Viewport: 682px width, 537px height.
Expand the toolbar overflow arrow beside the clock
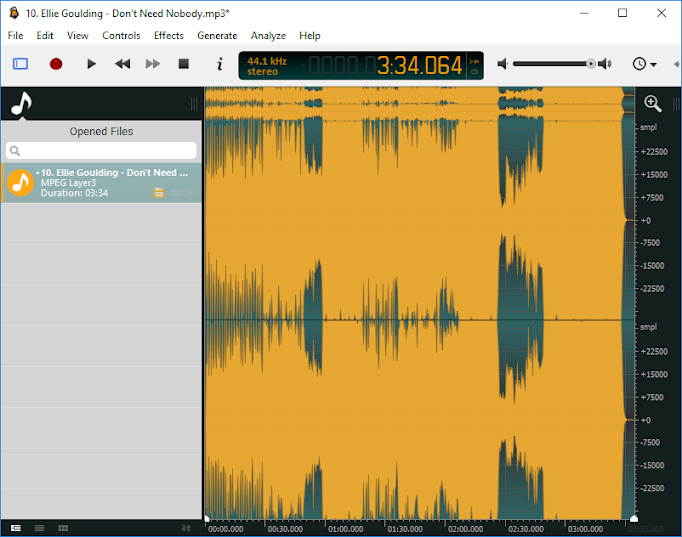click(677, 64)
